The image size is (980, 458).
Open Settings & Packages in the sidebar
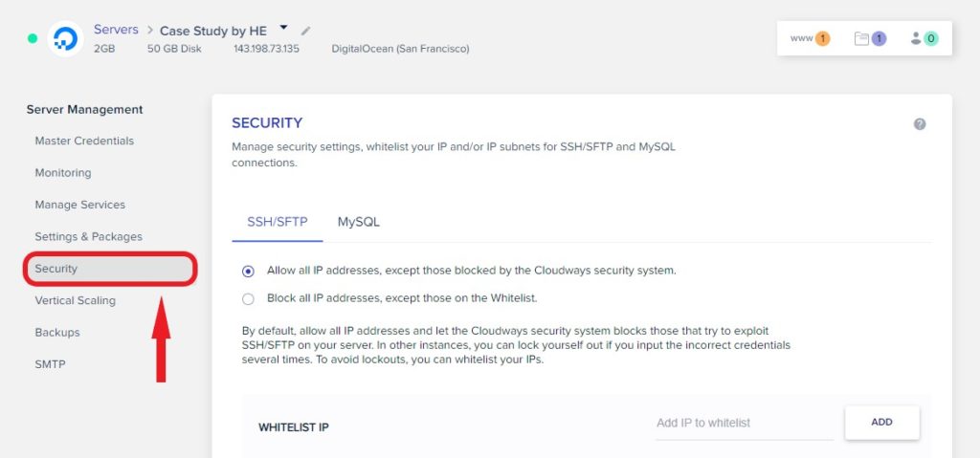pyautogui.click(x=89, y=236)
